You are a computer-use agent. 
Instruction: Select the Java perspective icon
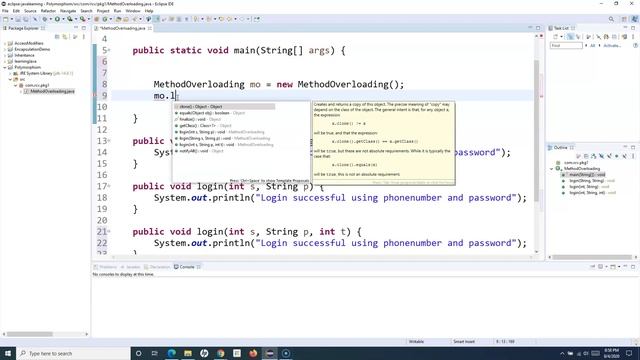[x=634, y=19]
